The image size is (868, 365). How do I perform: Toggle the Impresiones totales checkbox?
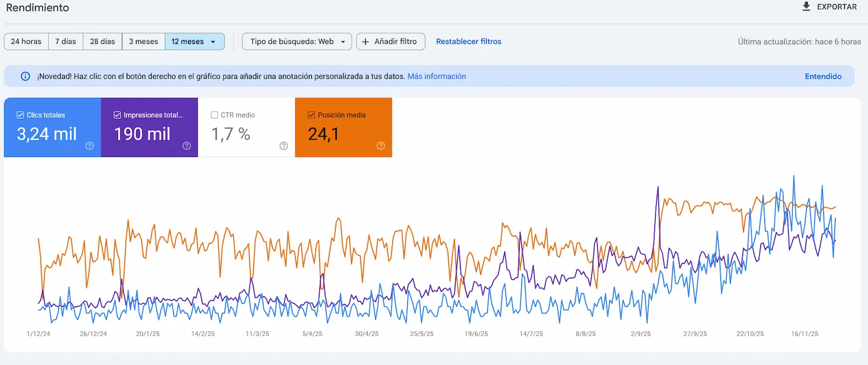(117, 115)
